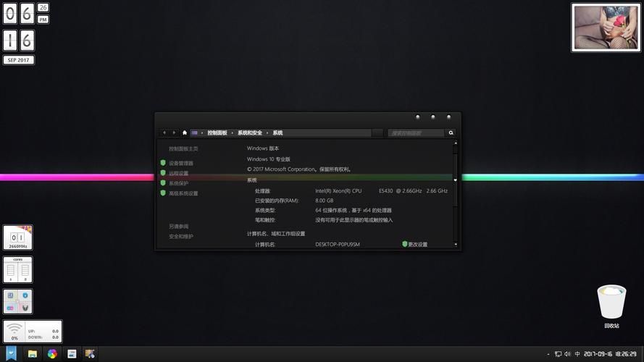Screen dimensions: 644x362
Task: Navigate to 系统和安全 in breadcrumb
Action: tap(250, 132)
